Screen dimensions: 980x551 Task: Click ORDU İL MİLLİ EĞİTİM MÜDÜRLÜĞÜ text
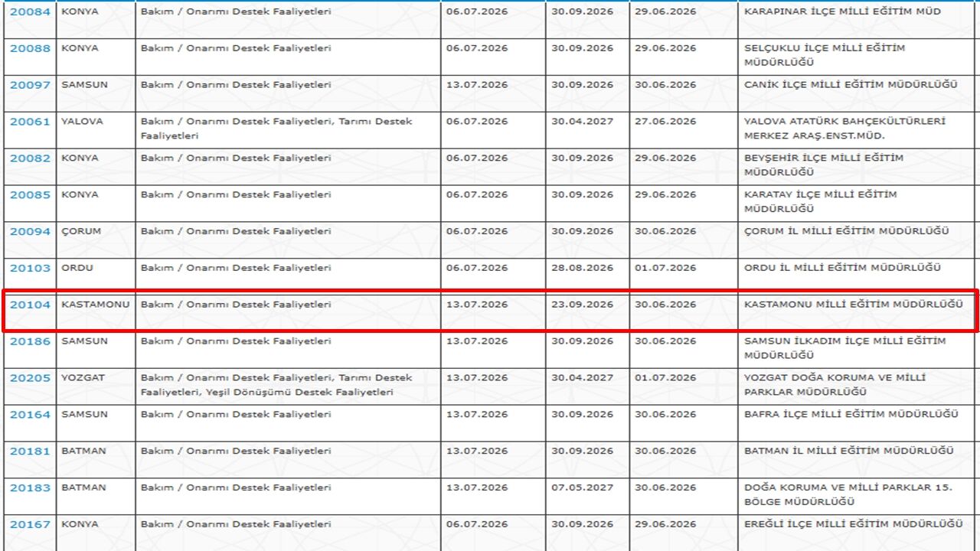[842, 268]
